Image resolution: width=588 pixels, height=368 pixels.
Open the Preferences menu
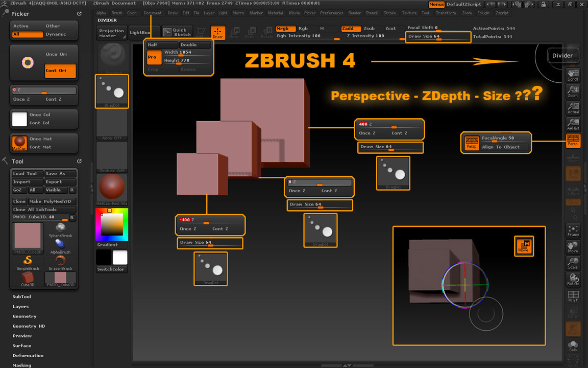[331, 13]
